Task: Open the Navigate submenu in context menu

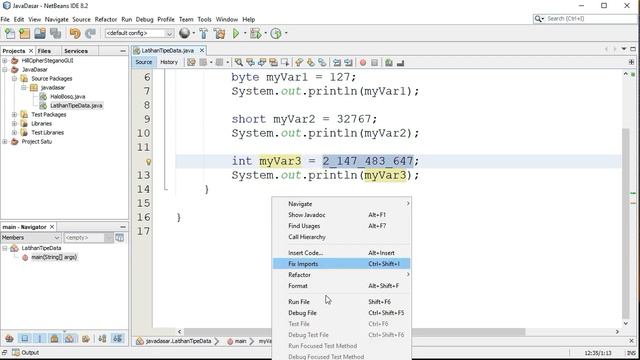Action: (342, 204)
